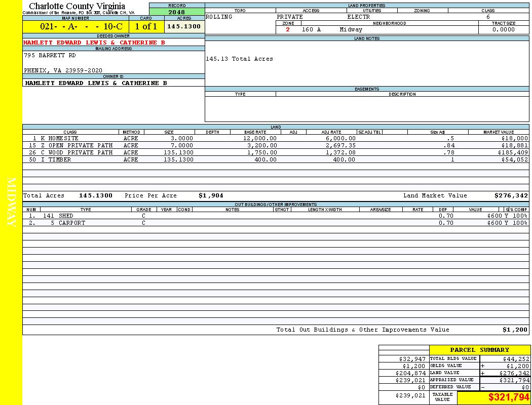532x405 pixels.
Task: Click the red deeded owner name
Action: point(94,43)
